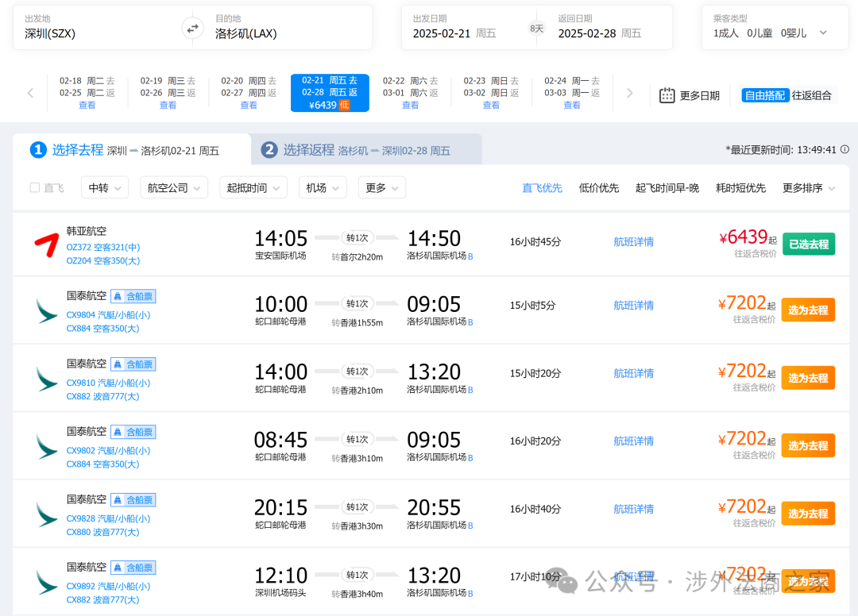This screenshot has width=858, height=616.
Task: Go to next date range arrow
Action: coord(629,93)
